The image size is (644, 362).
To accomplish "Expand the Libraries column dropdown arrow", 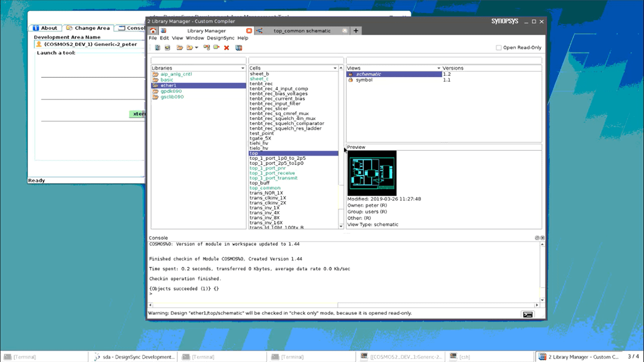I will pos(243,68).
